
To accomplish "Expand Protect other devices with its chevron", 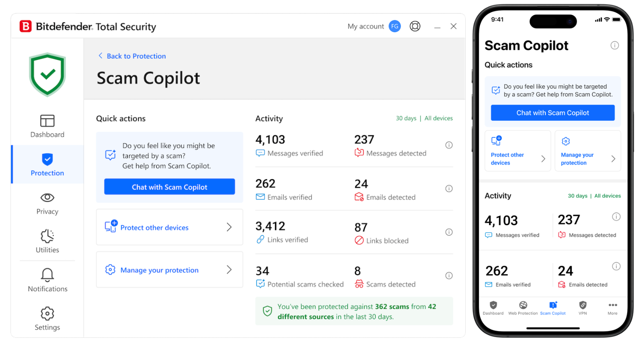I will 229,227.
